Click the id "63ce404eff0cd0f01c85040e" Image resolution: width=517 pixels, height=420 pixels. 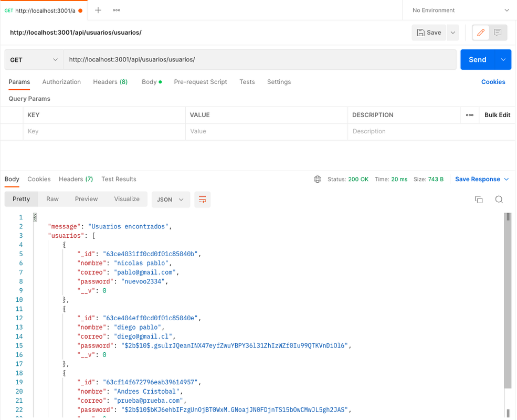(150, 318)
